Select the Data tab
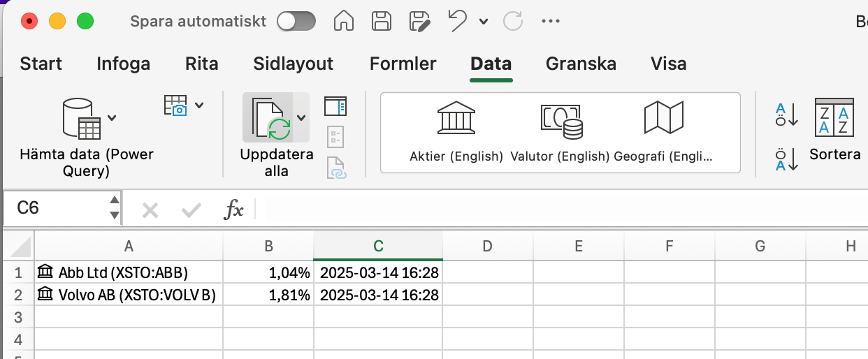 pyautogui.click(x=491, y=64)
